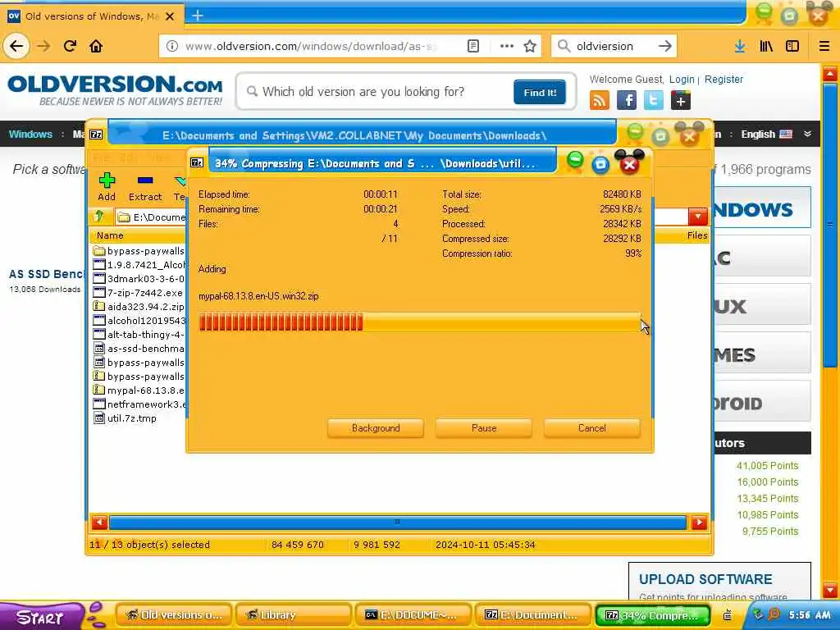Select 3dmark03-3-6-0 file in list
The height and width of the screenshot is (630, 840).
tap(138, 279)
